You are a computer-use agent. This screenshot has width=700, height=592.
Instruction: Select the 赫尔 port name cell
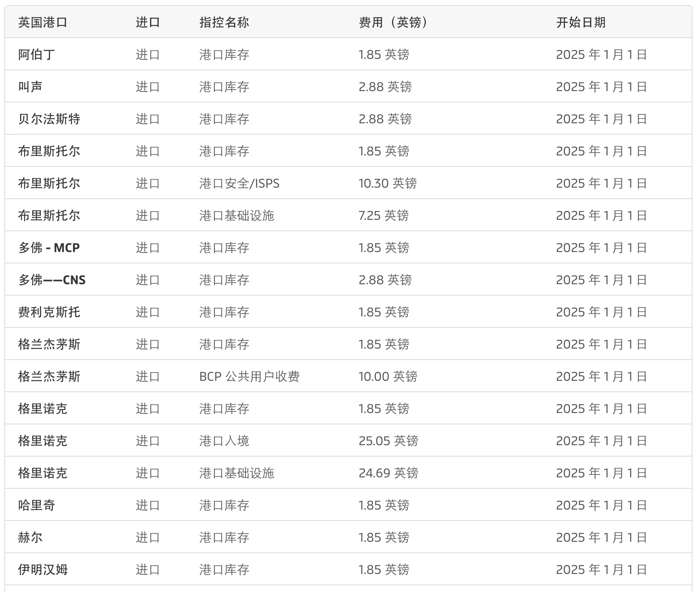[30, 537]
